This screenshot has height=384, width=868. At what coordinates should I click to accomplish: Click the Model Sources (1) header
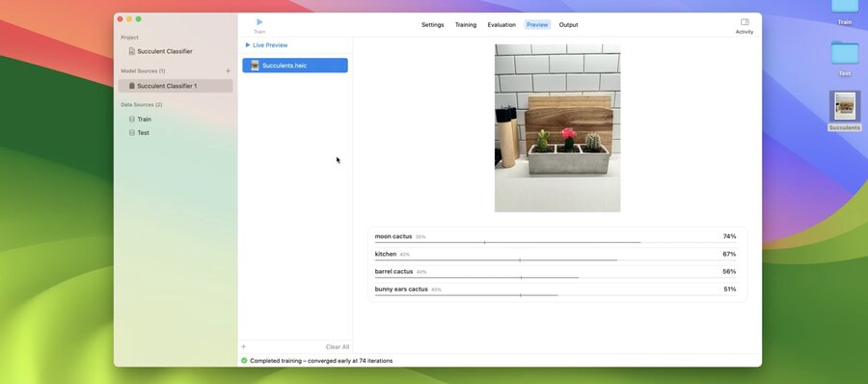coord(143,71)
